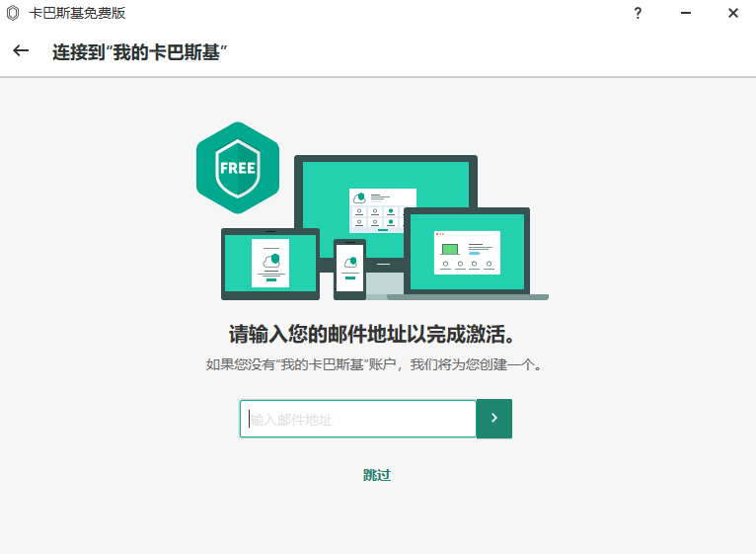Go back using the left arrow

pos(21,50)
